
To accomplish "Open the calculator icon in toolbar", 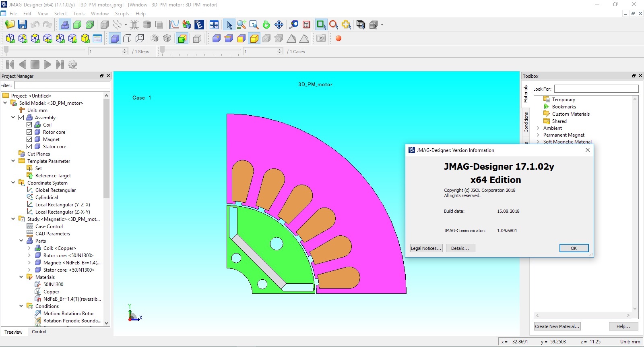I will [x=307, y=25].
